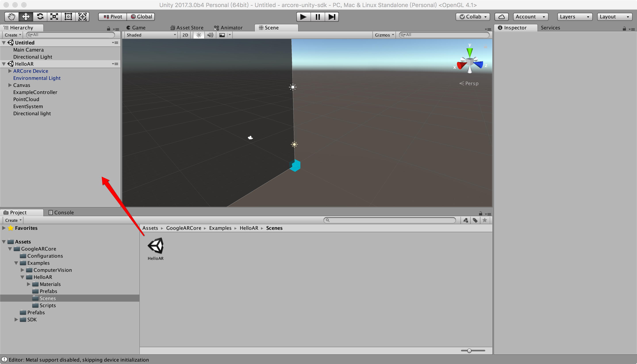
Task: Click the Project panel search field
Action: pos(389,220)
